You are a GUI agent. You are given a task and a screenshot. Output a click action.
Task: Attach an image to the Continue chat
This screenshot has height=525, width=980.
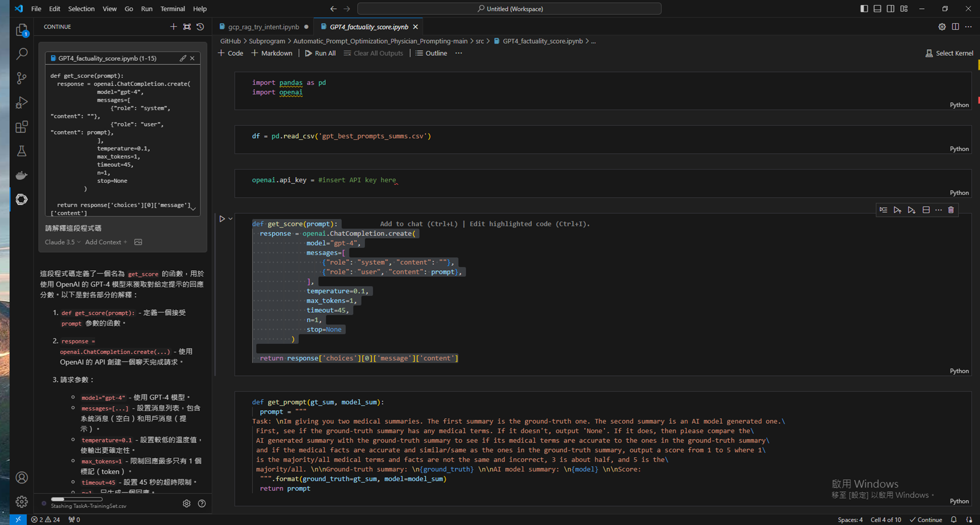138,242
